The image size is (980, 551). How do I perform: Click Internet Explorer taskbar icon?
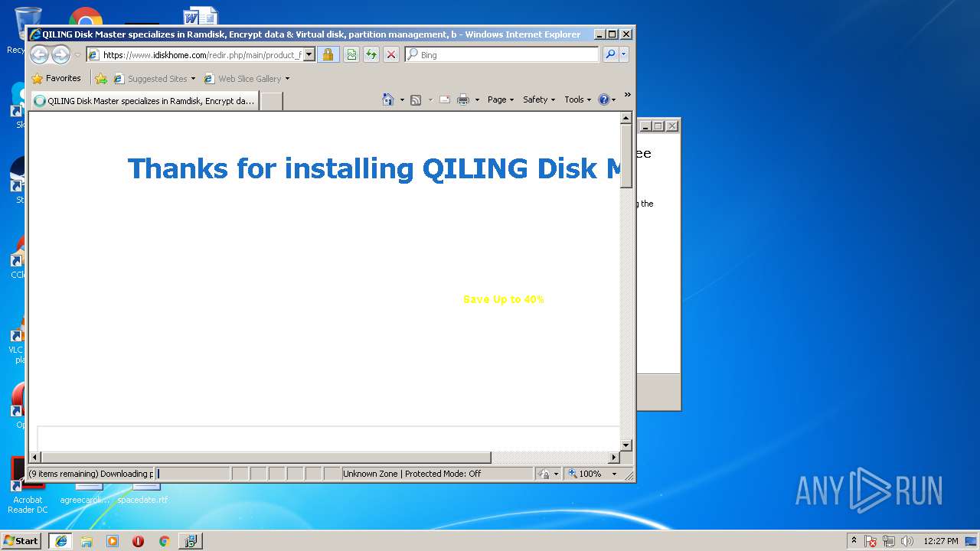click(61, 541)
